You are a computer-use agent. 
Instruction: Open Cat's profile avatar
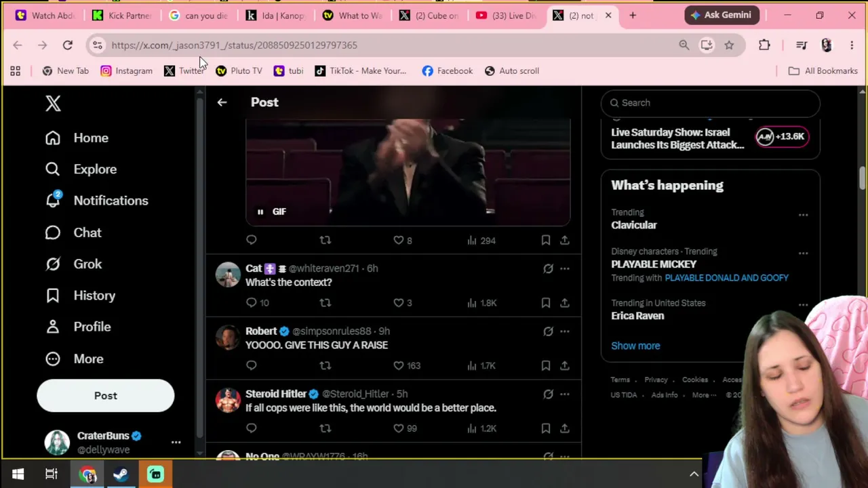(x=228, y=275)
